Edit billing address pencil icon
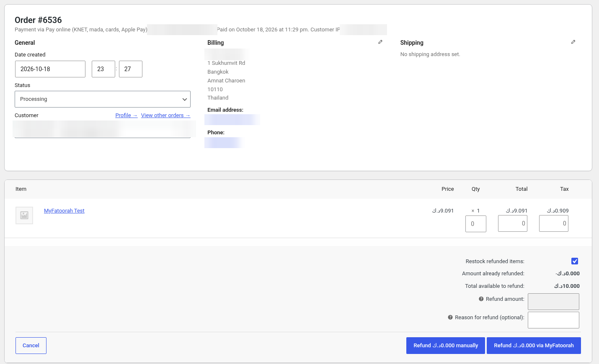This screenshot has width=599, height=364. (380, 42)
